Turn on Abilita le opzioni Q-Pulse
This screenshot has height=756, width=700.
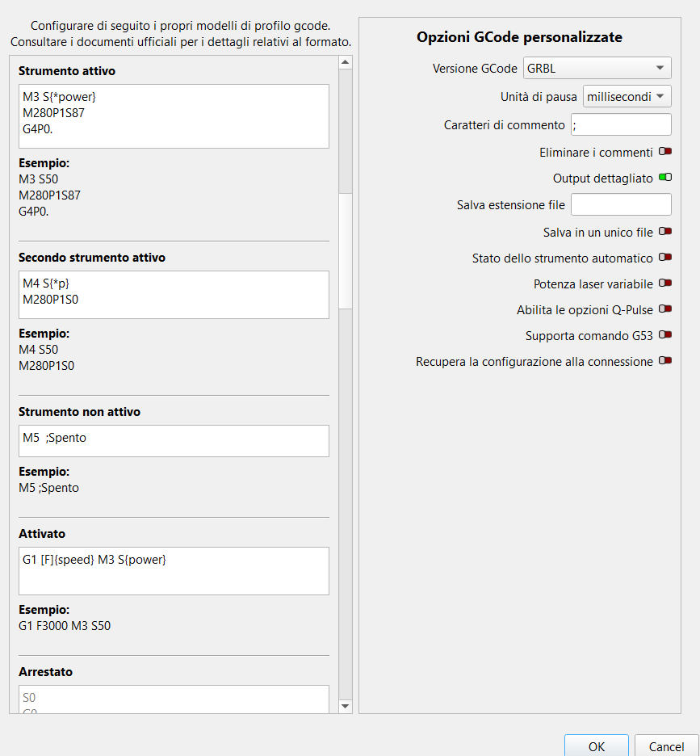(x=665, y=309)
